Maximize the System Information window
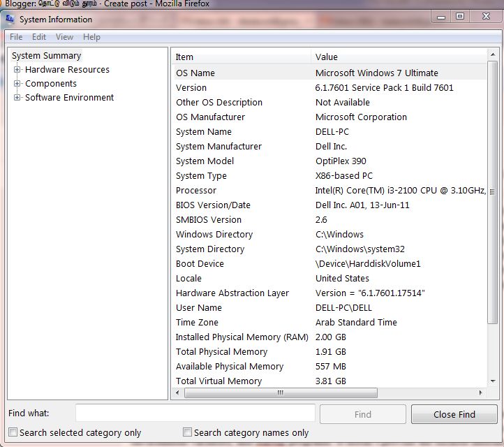This screenshot has width=504, height=447. [460, 16]
